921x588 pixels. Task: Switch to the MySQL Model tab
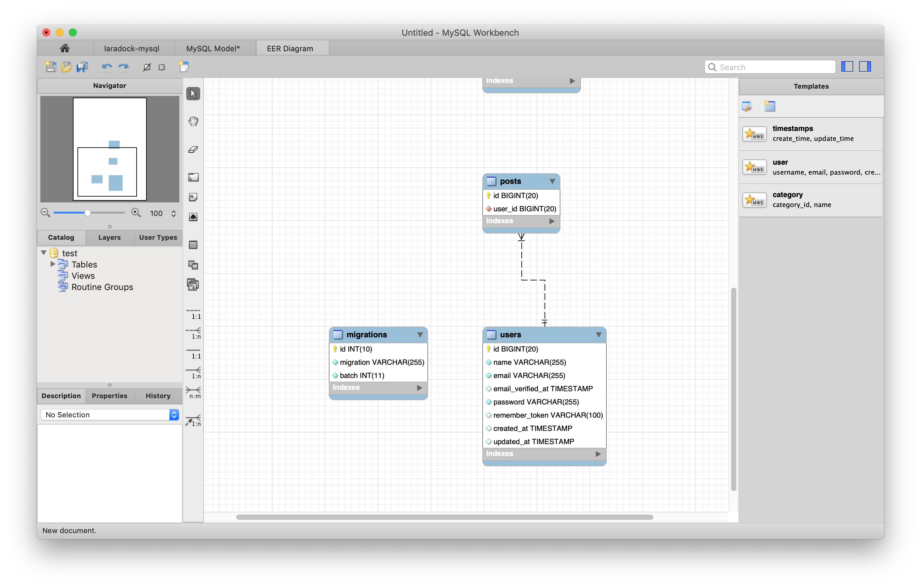point(213,49)
